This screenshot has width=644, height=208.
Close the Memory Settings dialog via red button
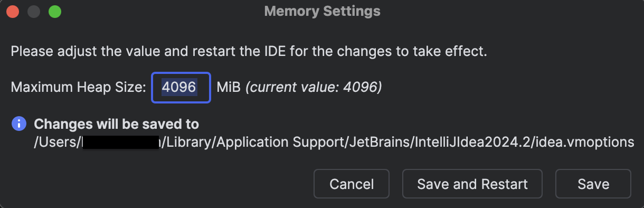coord(13,11)
